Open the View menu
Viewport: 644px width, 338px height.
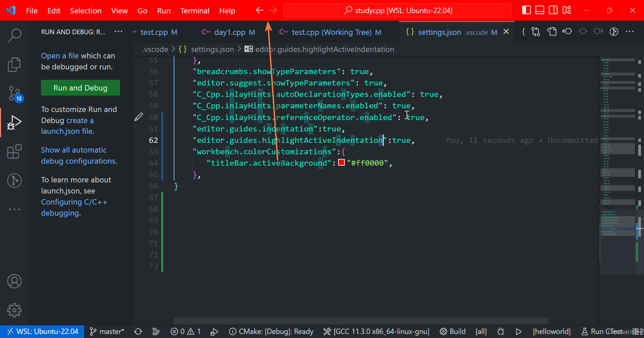(119, 11)
